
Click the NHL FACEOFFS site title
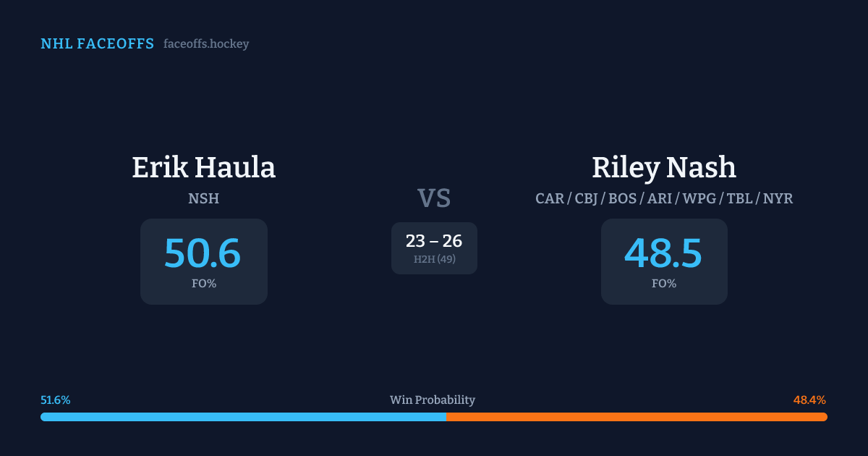[97, 44]
